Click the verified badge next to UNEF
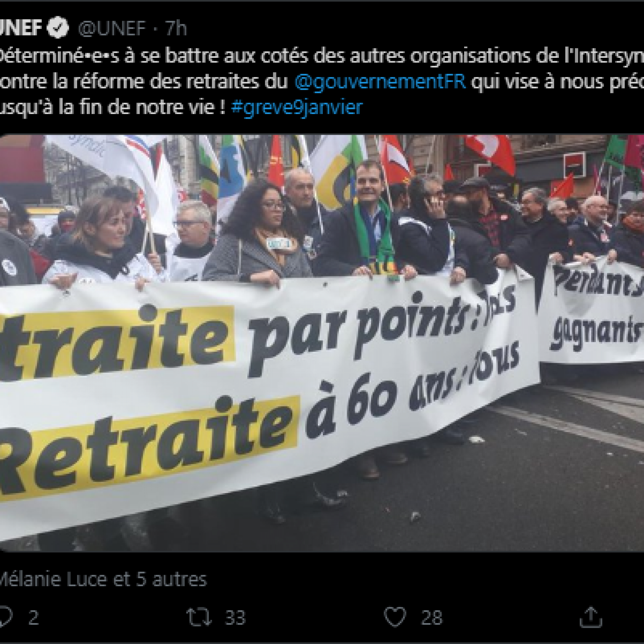Screen dimensions: 644x644 pyautogui.click(x=57, y=28)
